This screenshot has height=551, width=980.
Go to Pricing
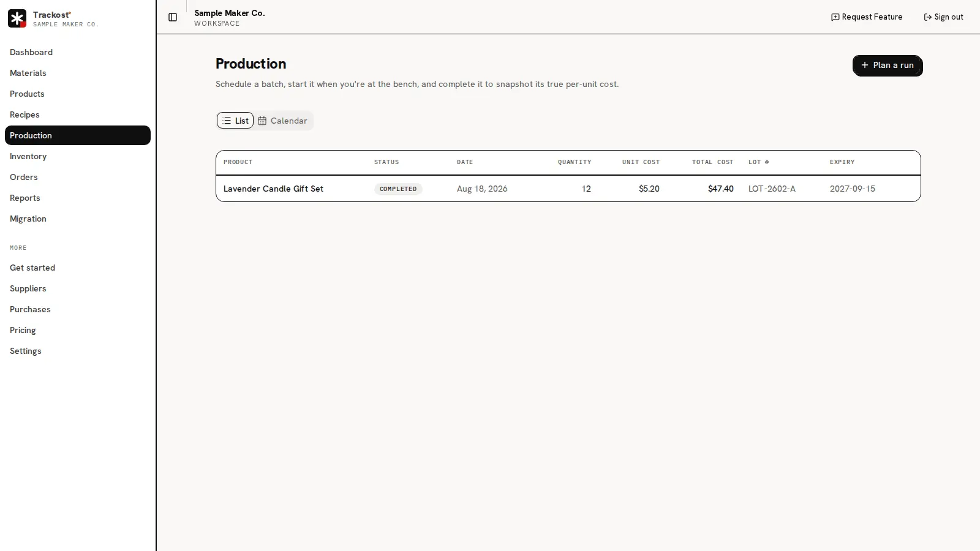(x=78, y=330)
